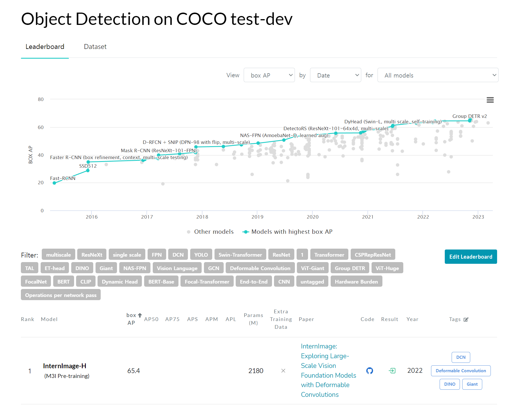The image size is (532, 406).
Task: Open the chart hamburger menu icon
Action: pos(490,100)
